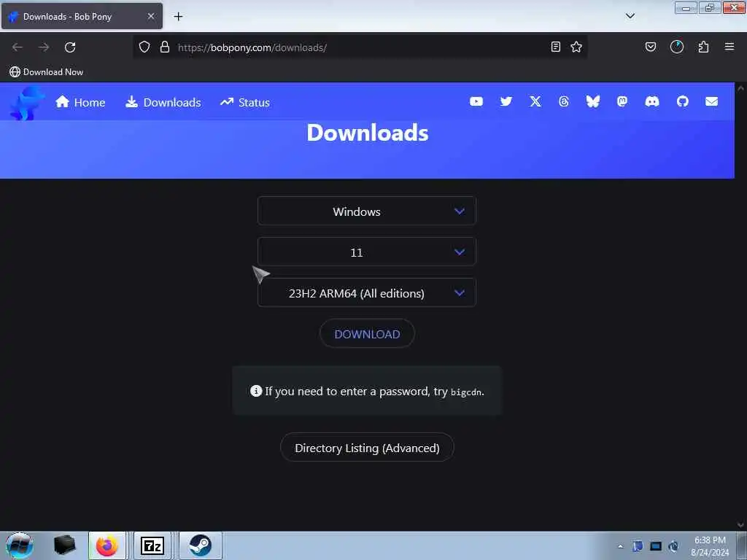Open the Download Now bookmark
Screen dimensions: 747x560
click(x=46, y=72)
